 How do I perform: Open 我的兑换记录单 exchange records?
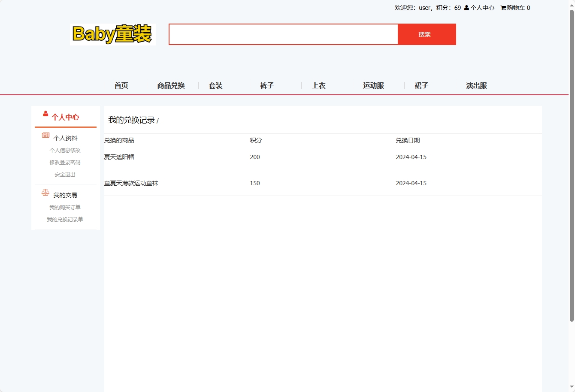[x=65, y=219]
